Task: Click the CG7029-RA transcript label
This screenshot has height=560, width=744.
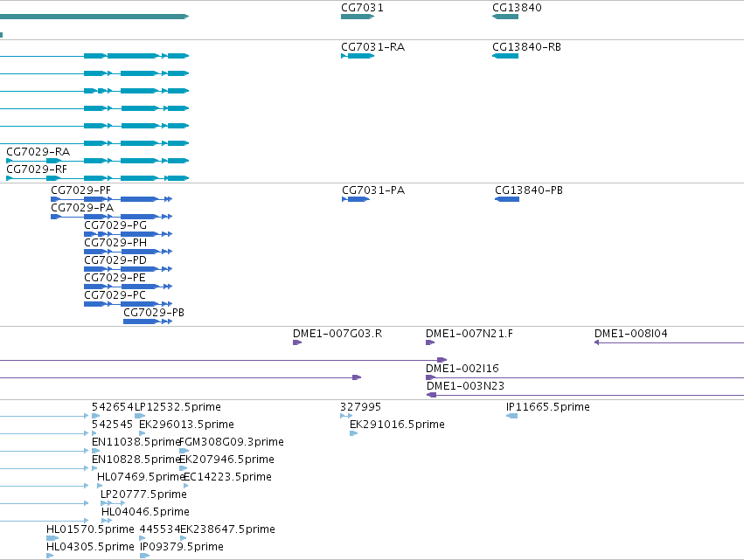Action: click(38, 152)
